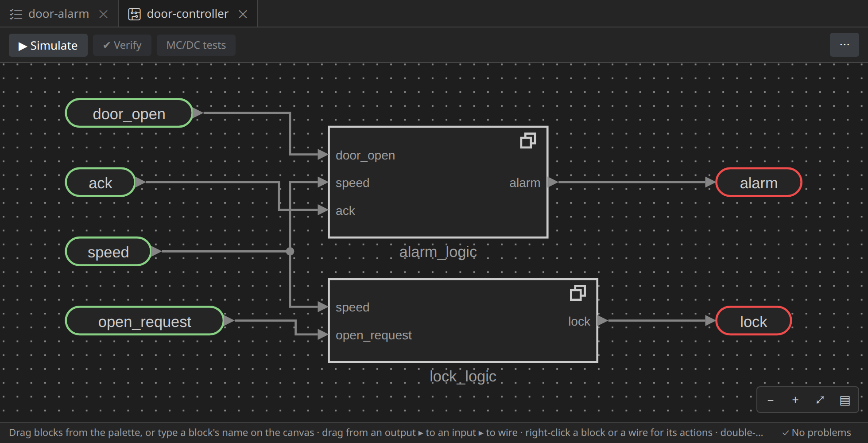The height and width of the screenshot is (443, 868).
Task: Click the speed block output port arrow
Action: tap(156, 251)
